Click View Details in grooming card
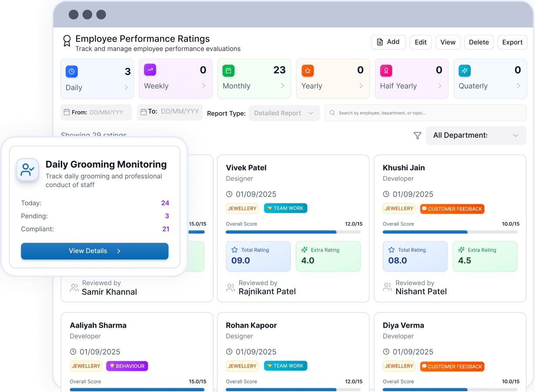 click(94, 251)
